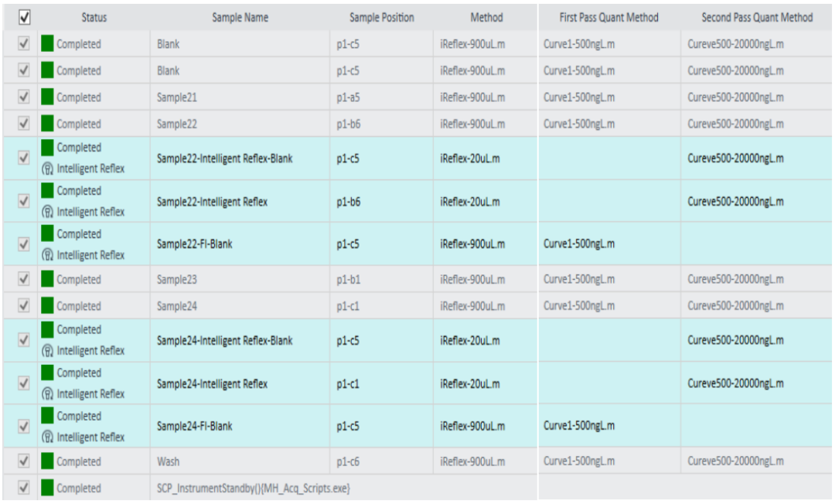Screen dimensions: 835x504
Task: Toggle the checkbox for Sample24-Intelligent Reflex-Blank row
Action: 24,340
